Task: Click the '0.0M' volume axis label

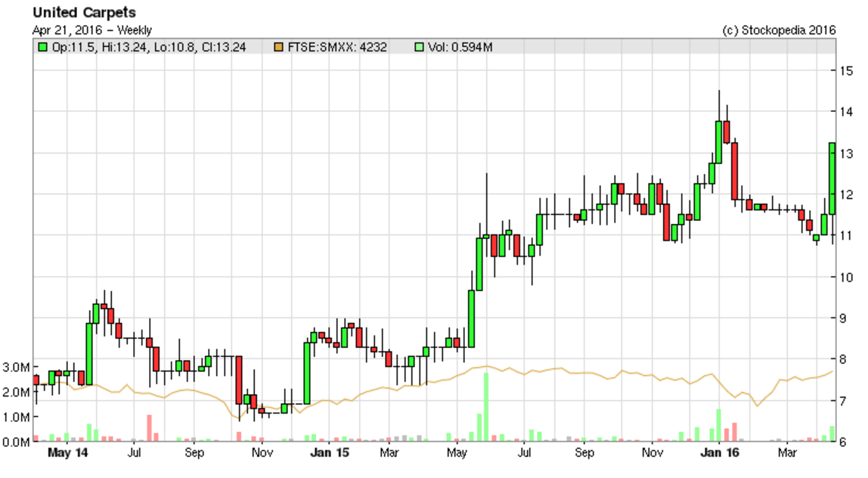Action: (16, 442)
